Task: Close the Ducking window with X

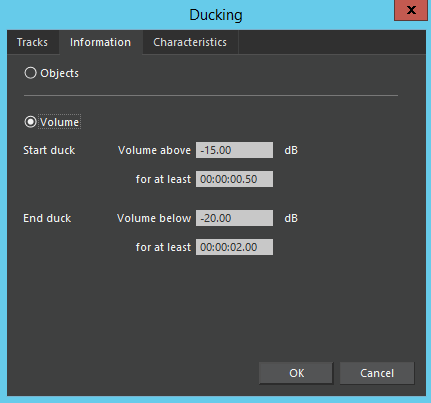Action: pos(411,10)
